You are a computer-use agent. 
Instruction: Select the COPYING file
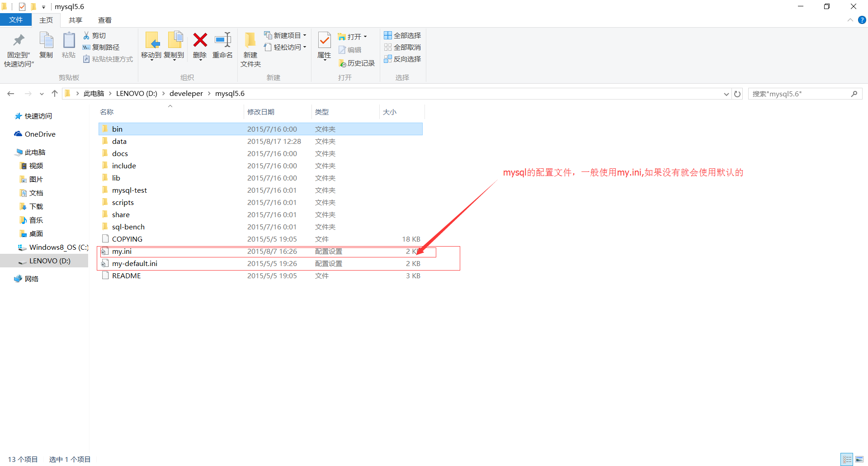(x=260, y=239)
